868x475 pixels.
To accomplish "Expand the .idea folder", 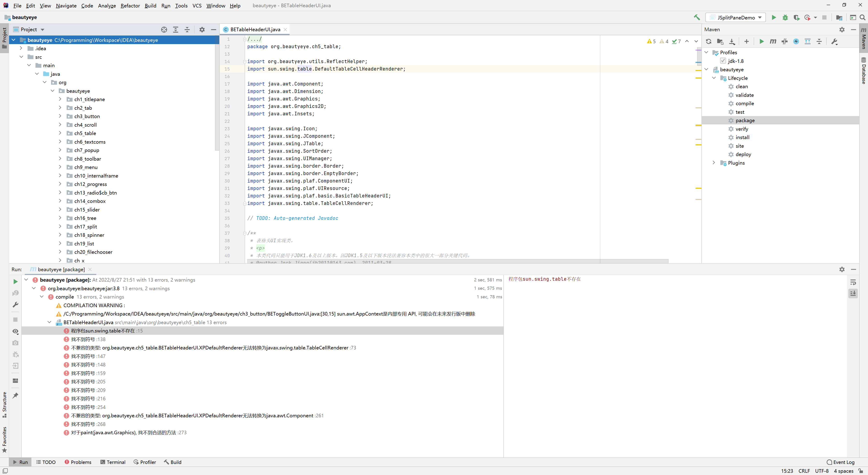I will (x=21, y=48).
